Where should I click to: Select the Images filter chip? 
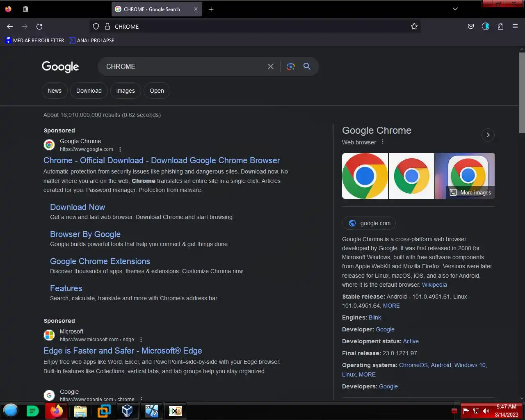click(126, 91)
